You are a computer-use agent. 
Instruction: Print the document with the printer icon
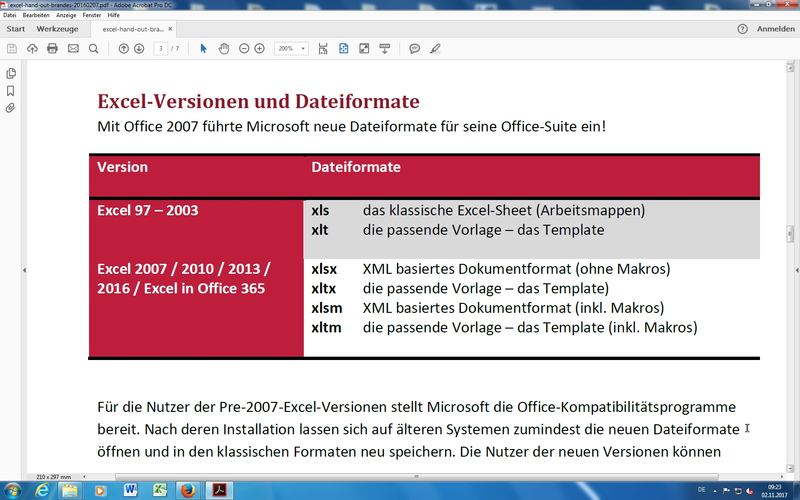(53, 48)
